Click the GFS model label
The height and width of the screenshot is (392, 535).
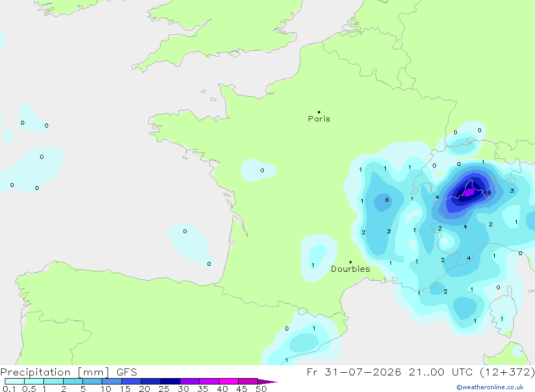[127, 372]
